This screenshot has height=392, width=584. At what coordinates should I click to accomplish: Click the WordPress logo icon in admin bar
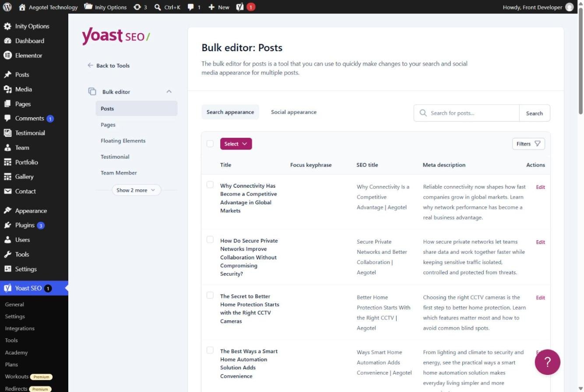(x=7, y=7)
